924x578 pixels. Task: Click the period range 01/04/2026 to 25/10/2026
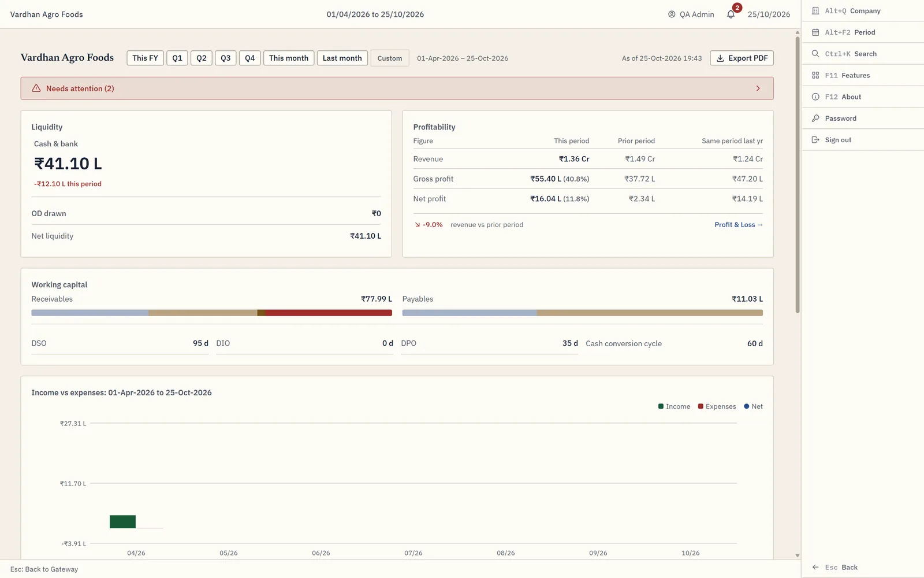(375, 14)
